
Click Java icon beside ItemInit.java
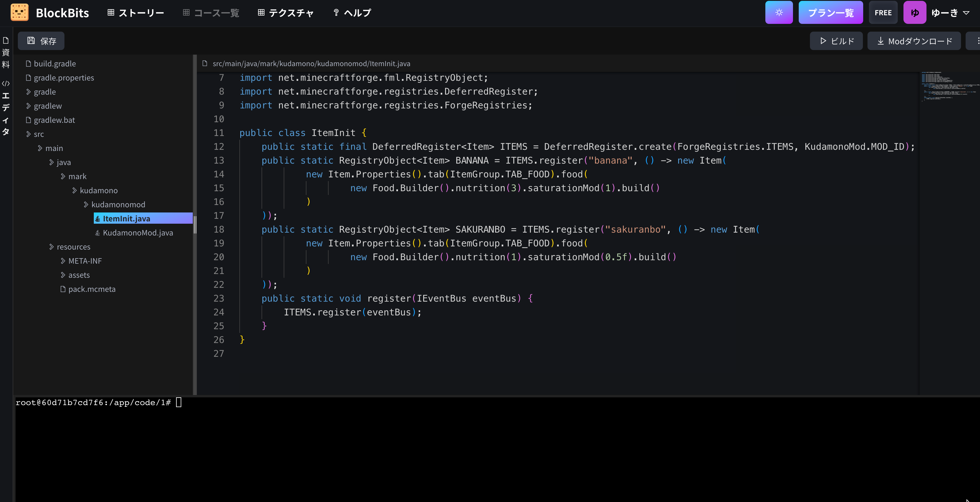click(97, 219)
